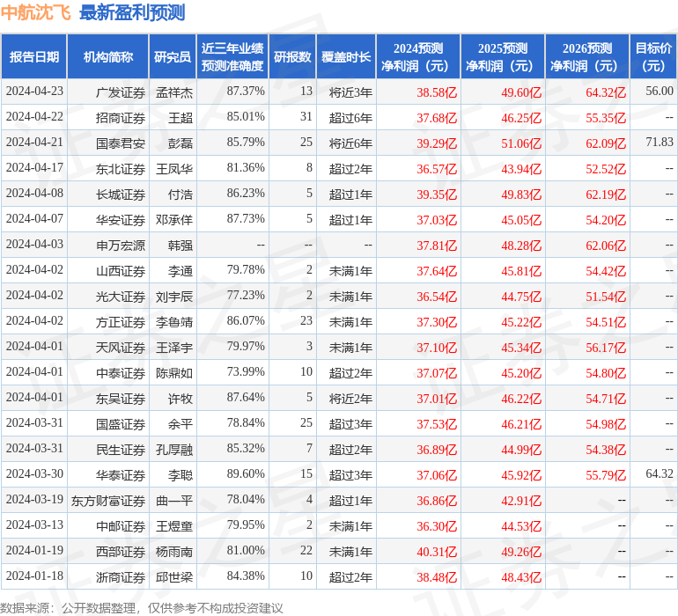The height and width of the screenshot is (616, 678).
Task: Click 华泰证券 institution name
Action: click(121, 475)
